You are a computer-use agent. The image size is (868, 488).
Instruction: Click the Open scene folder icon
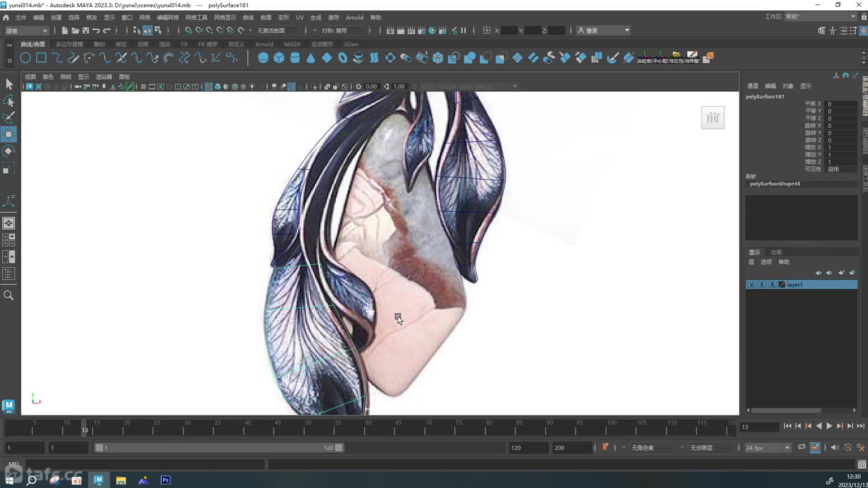(75, 30)
